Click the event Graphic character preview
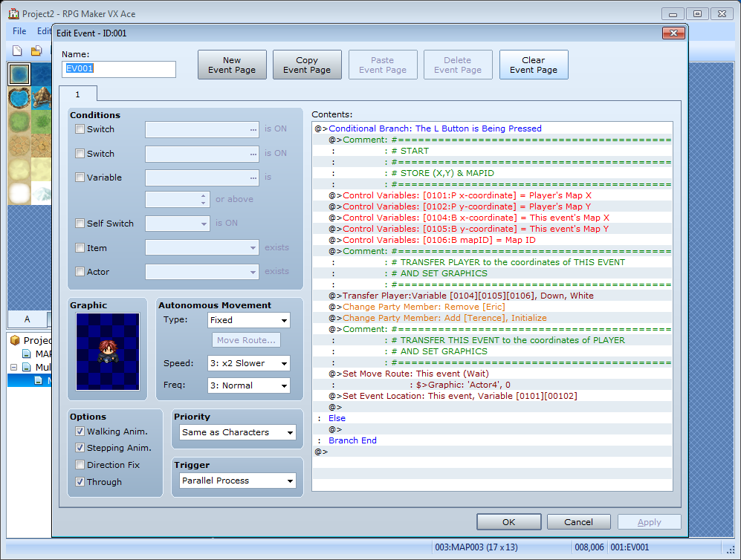 [108, 351]
